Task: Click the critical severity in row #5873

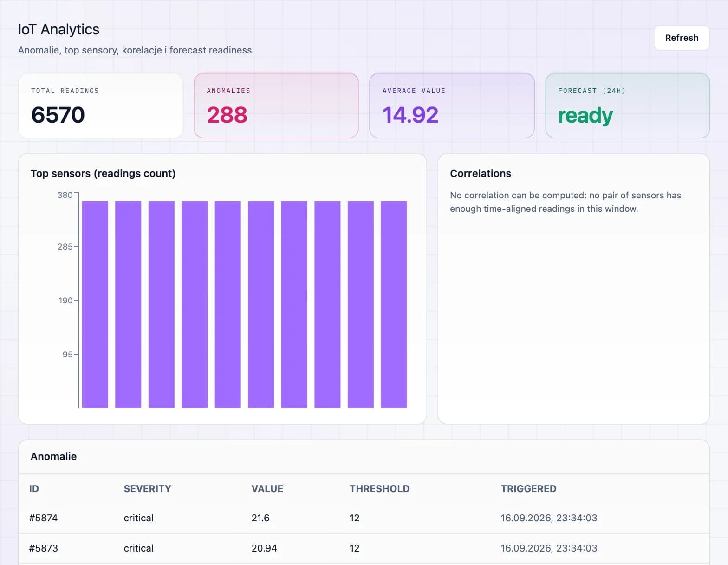Action: 138,548
